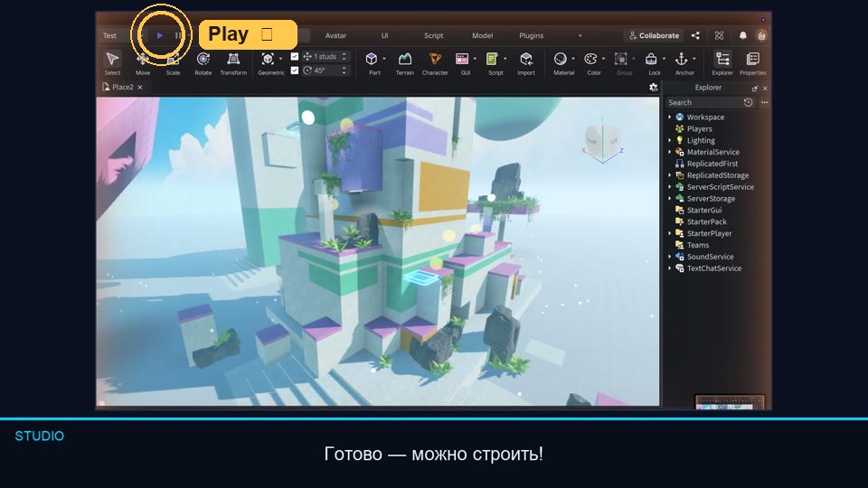Image resolution: width=868 pixels, height=488 pixels.
Task: Expand the ReplicatedStorage node
Action: click(x=670, y=175)
